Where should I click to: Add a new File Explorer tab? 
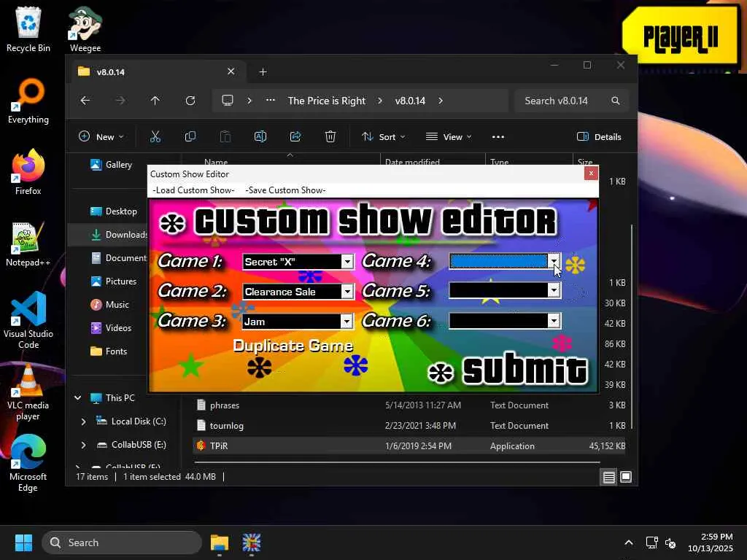coord(263,72)
